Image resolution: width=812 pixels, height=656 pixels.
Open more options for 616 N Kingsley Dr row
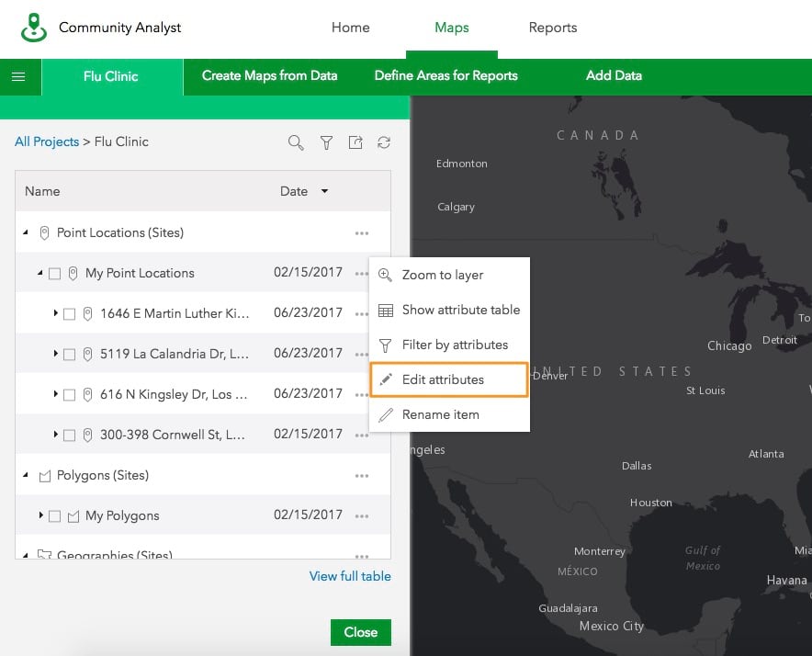361,395
